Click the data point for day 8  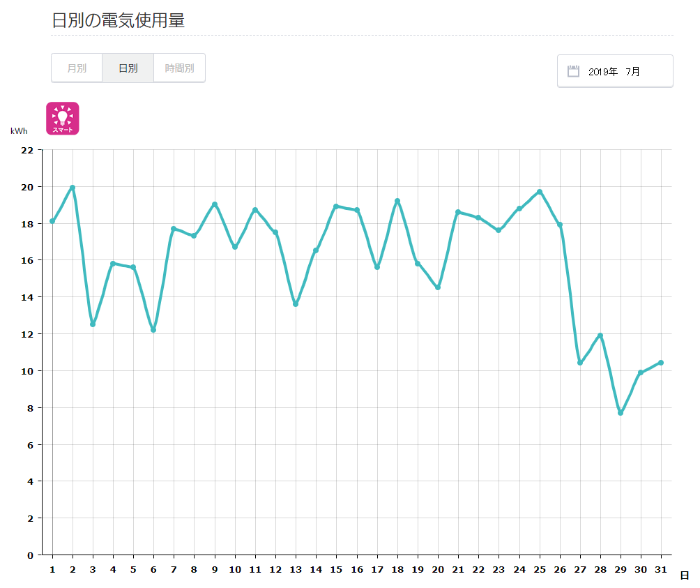click(x=194, y=236)
